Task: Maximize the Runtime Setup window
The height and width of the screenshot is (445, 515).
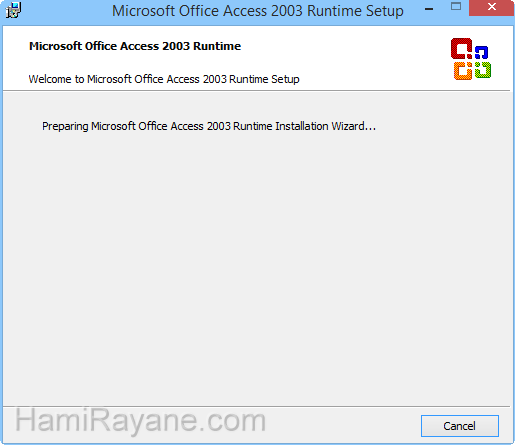Action: click(x=456, y=7)
